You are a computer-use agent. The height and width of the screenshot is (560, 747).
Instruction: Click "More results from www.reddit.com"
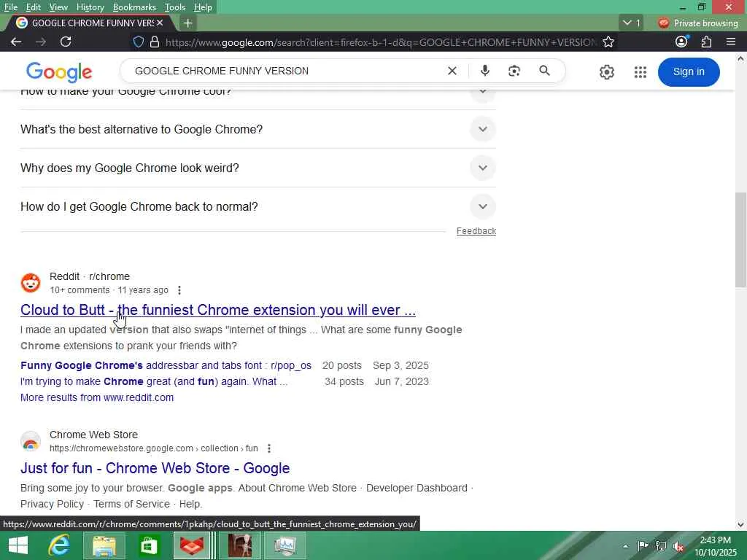coord(97,397)
